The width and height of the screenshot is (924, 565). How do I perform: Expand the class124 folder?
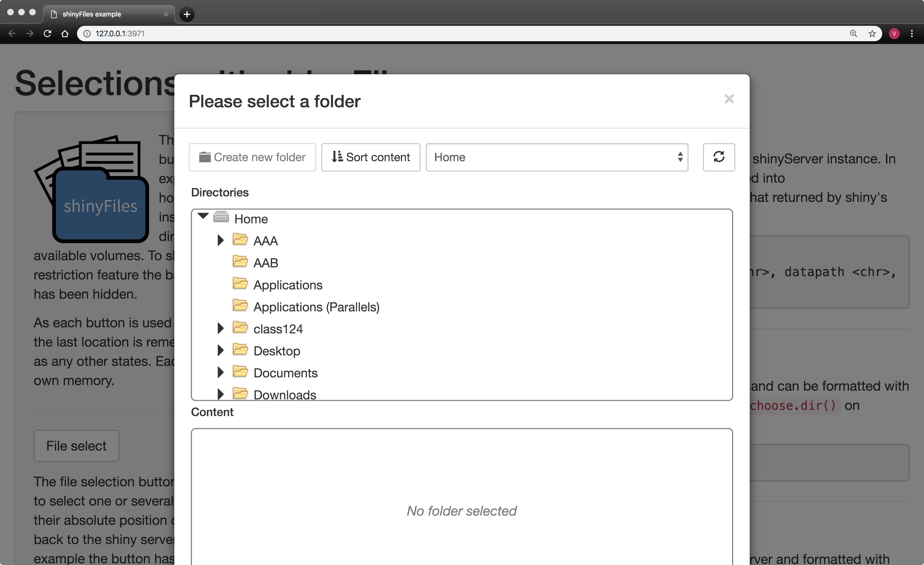pos(221,328)
